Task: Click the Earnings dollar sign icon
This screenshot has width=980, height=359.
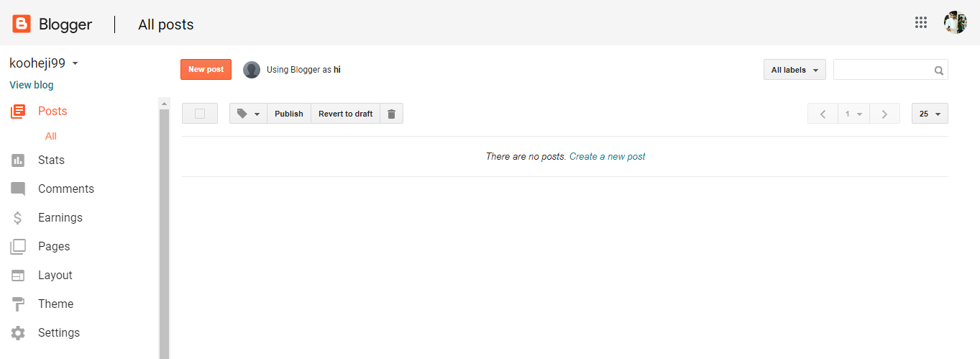Action: 18,218
